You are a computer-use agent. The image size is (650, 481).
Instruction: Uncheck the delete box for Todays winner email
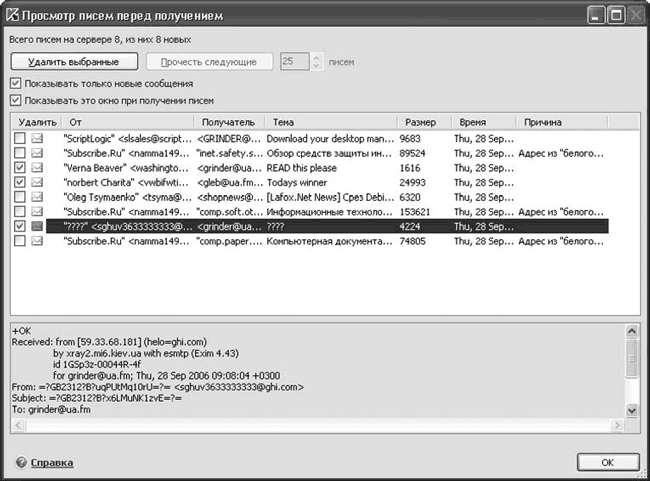click(x=19, y=182)
